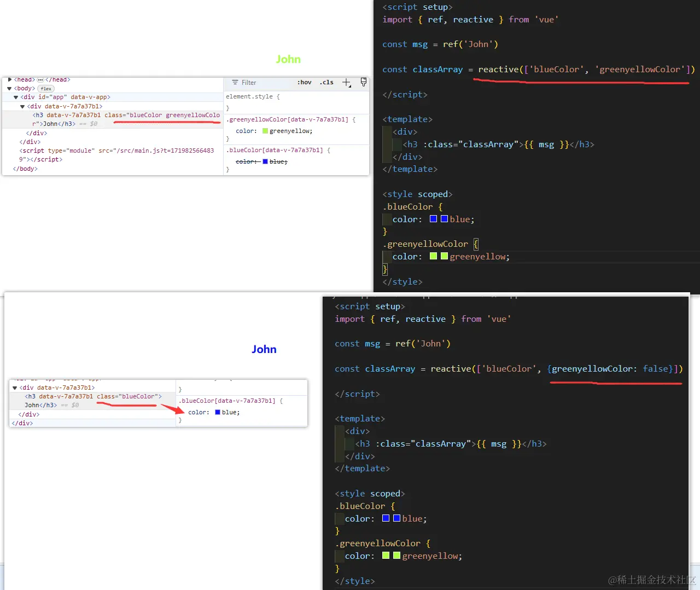Click the h3 :class="classArray" line in bottom editor
This screenshot has height=590, width=700.
tap(451, 444)
